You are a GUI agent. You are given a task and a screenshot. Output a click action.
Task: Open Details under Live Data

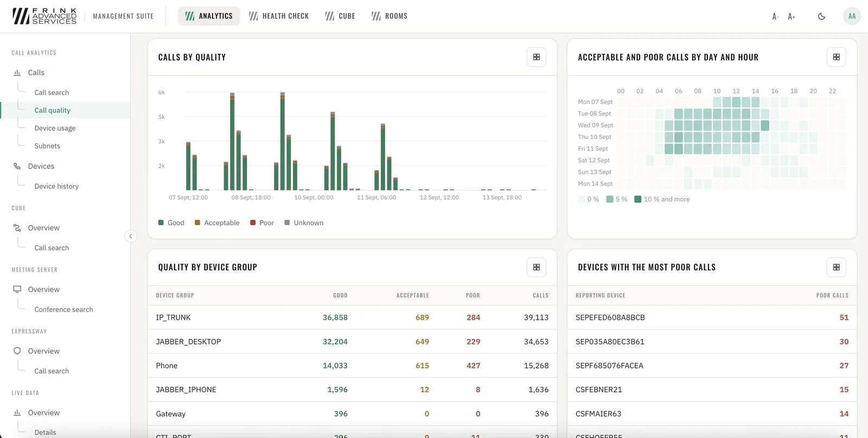pyautogui.click(x=45, y=433)
